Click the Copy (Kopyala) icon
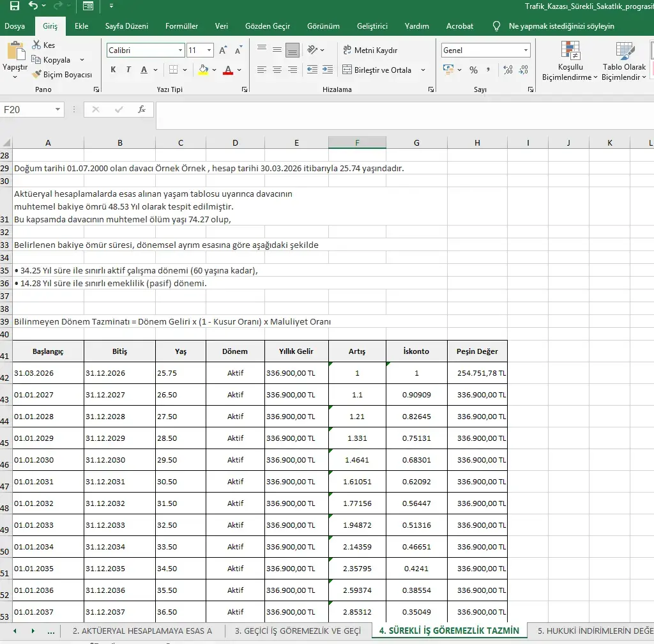 click(36, 59)
